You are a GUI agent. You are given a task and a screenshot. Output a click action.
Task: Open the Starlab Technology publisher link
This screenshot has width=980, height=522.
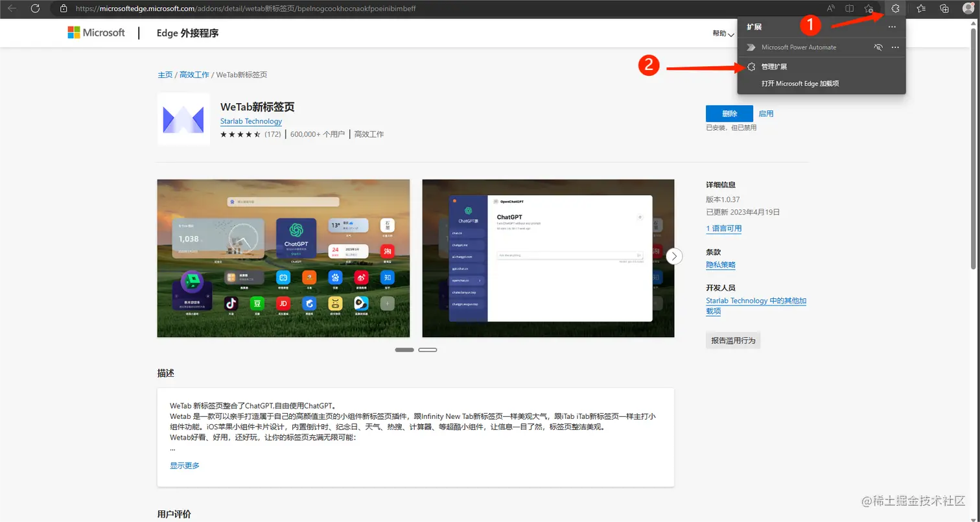(251, 121)
